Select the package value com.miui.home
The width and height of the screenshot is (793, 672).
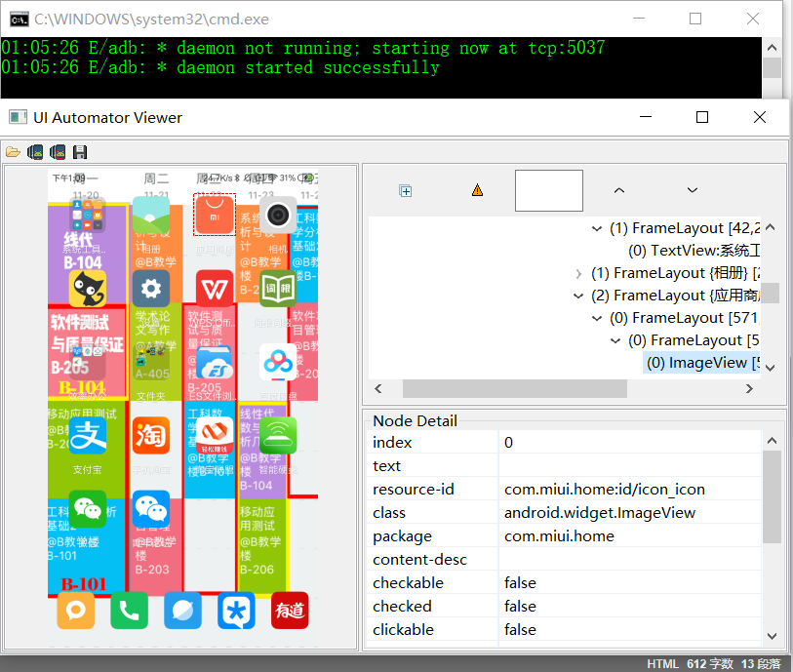(x=559, y=536)
